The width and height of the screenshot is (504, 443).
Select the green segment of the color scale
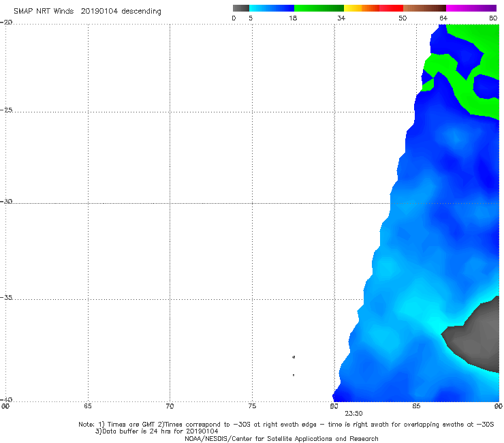click(x=319, y=8)
